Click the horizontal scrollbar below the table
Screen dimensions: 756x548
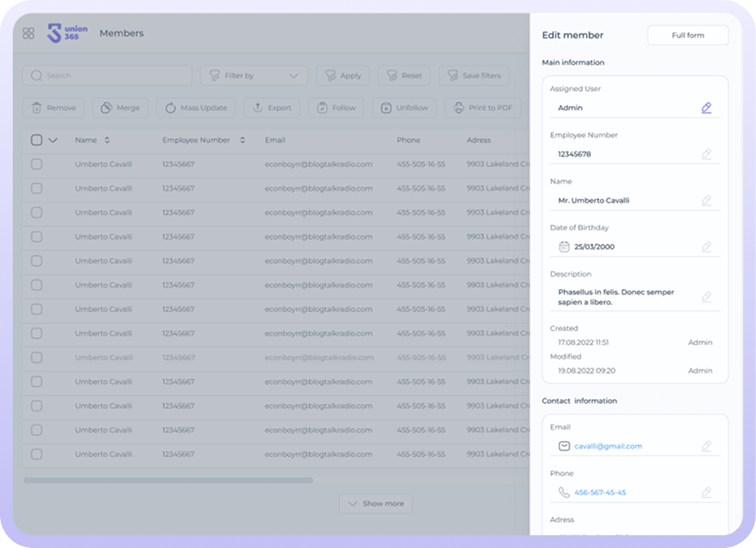[x=168, y=481]
